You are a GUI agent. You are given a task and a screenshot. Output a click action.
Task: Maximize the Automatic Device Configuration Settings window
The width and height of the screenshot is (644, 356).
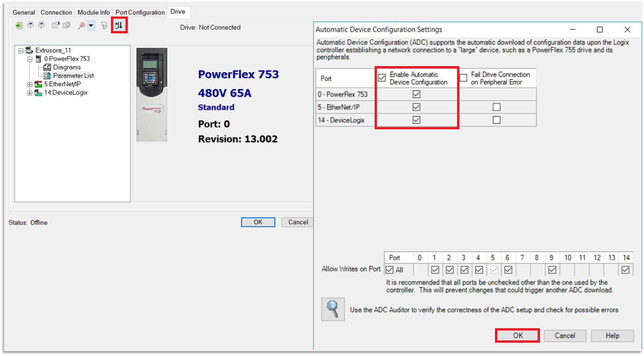point(600,30)
